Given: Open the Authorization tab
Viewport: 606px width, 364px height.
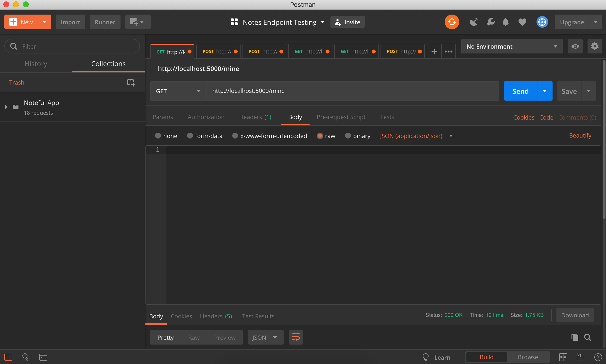Looking at the screenshot, I should click(206, 117).
